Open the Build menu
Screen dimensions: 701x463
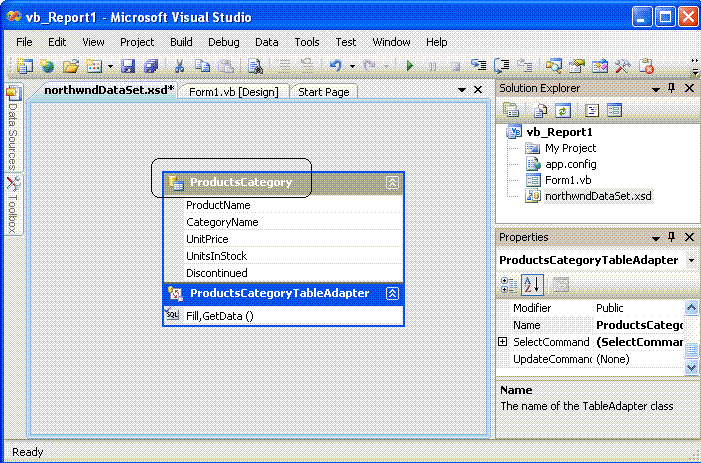point(181,42)
